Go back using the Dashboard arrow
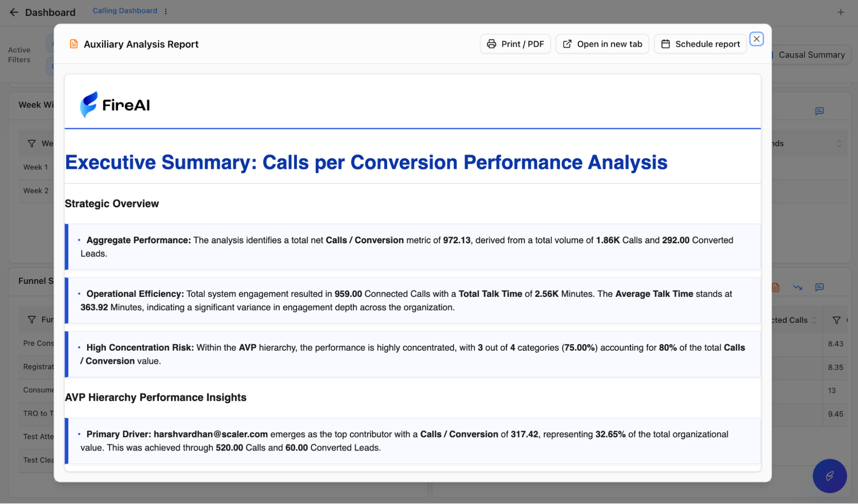This screenshot has width=858, height=504. pos(14,12)
